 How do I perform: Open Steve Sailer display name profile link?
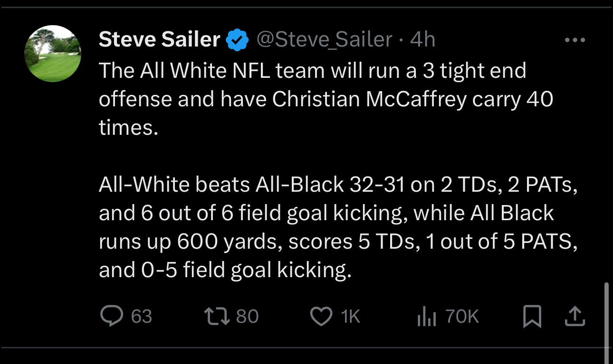[160, 39]
